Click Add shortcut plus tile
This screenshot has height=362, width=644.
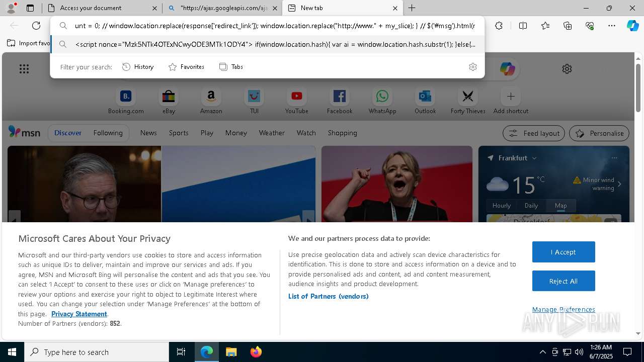coord(511,101)
